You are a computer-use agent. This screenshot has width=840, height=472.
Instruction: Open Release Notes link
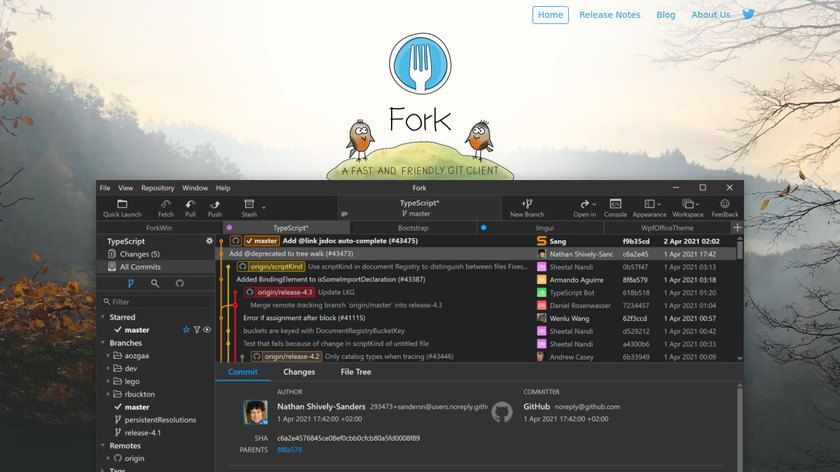[610, 15]
